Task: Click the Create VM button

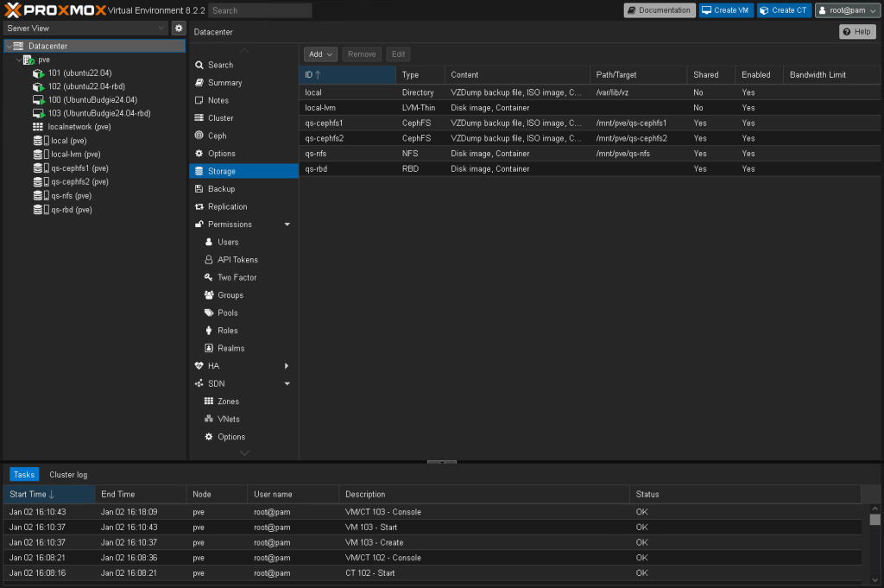Action: (725, 10)
